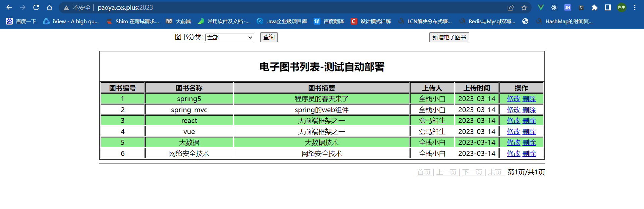Open the 百度翻译 bookmark
This screenshot has width=644, height=209.
[329, 21]
